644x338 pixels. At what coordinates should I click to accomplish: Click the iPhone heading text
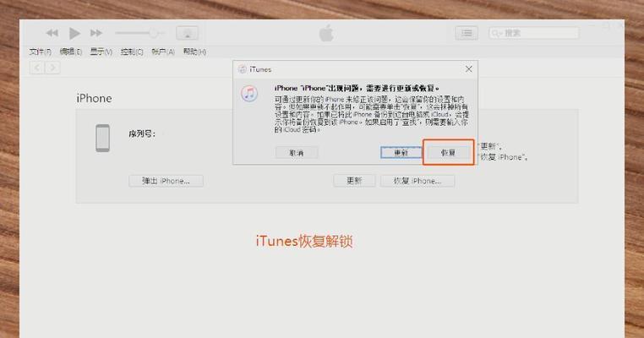click(94, 99)
